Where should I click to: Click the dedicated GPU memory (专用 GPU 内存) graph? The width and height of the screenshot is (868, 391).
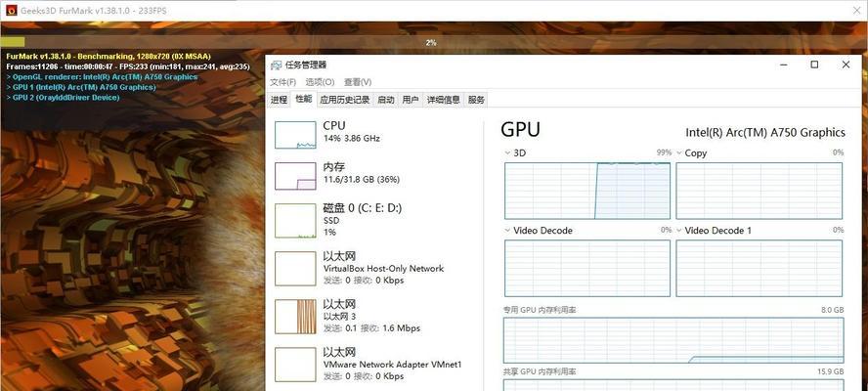click(673, 340)
